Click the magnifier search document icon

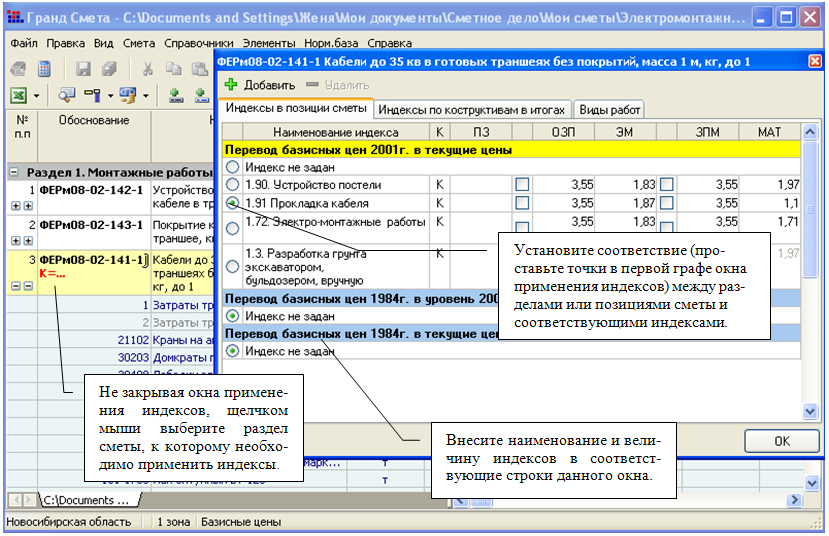pyautogui.click(x=67, y=95)
